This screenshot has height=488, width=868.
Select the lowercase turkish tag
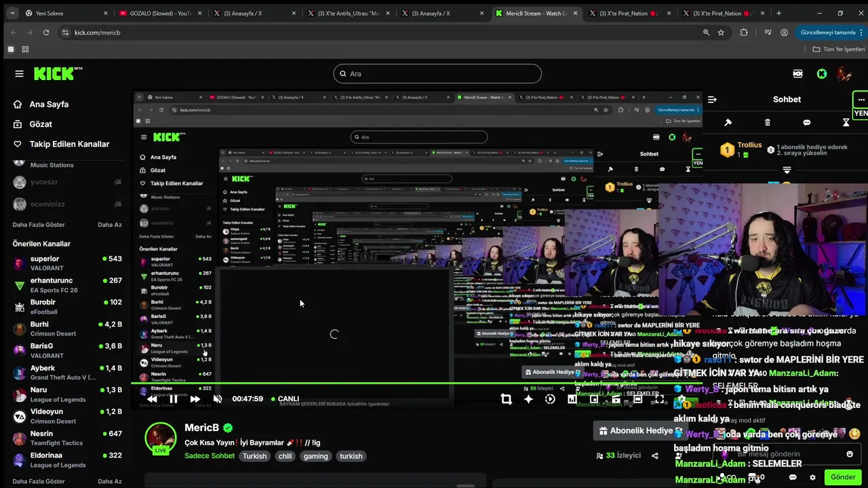click(351, 456)
